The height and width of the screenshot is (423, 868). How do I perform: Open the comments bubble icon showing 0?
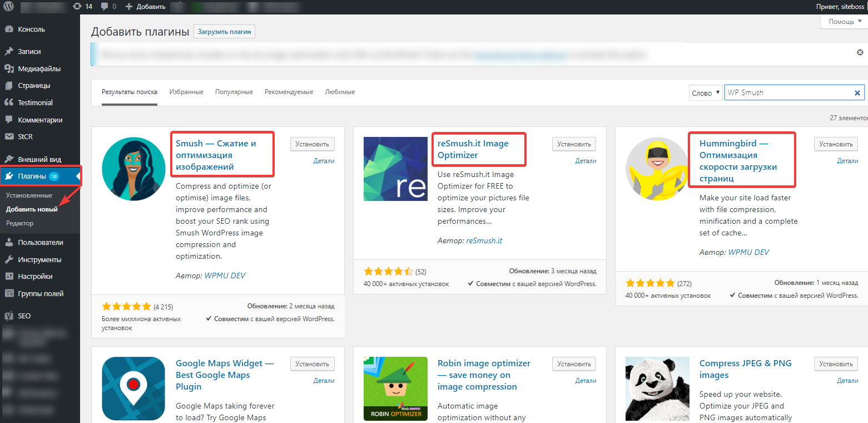(x=108, y=7)
